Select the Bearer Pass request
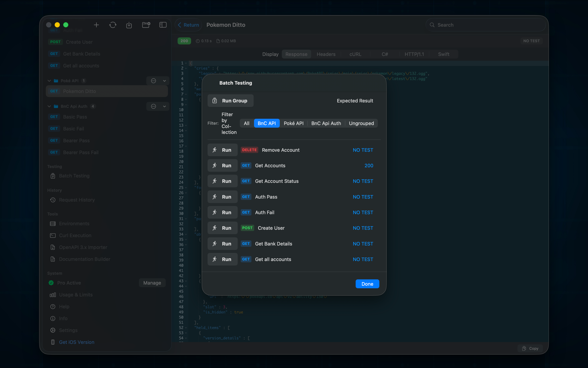Screen dimensions: 588x368 107,140
